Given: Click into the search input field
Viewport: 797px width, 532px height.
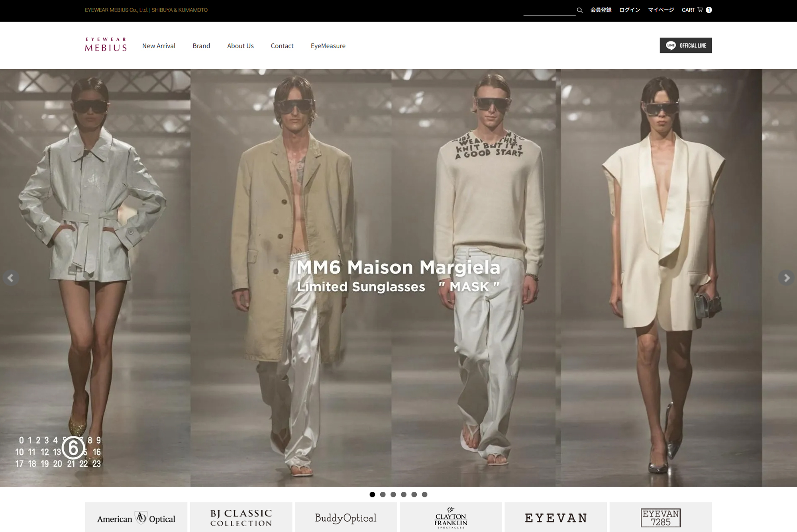Looking at the screenshot, I should [549, 10].
